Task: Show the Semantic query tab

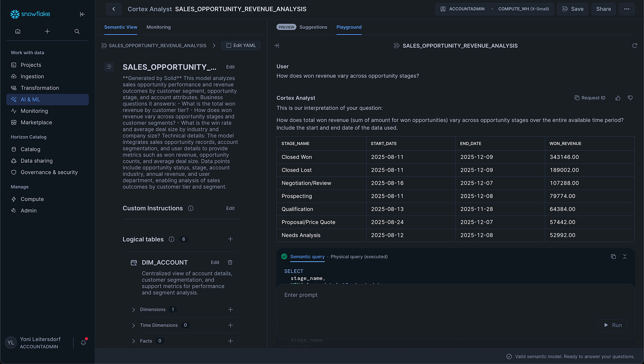Action: [307, 257]
